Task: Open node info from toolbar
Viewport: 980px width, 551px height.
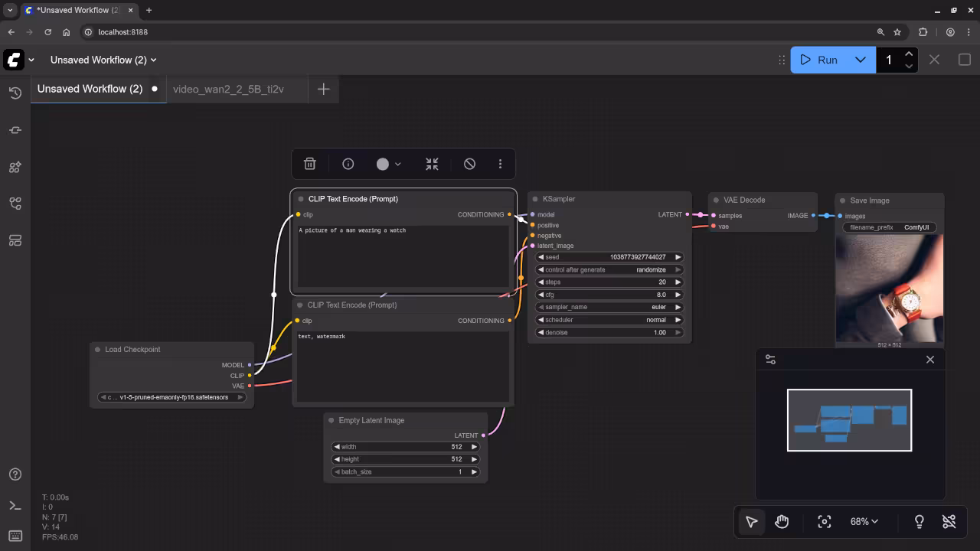Action: 348,164
